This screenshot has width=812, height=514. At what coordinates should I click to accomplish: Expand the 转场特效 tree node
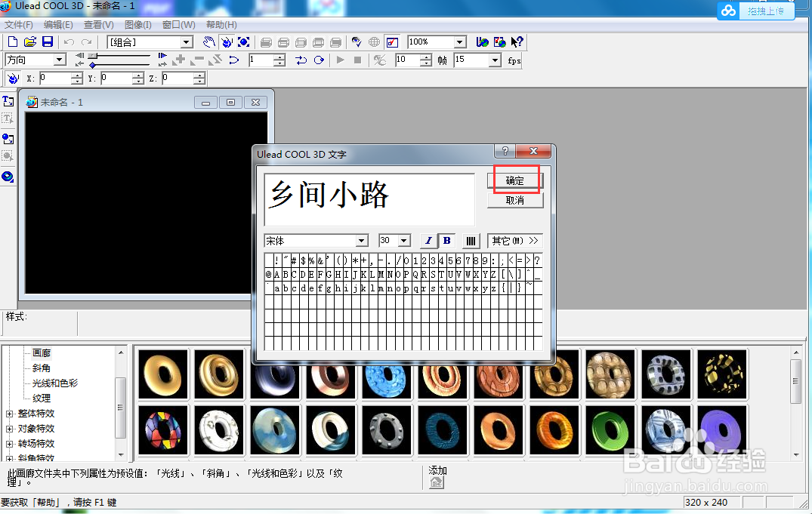point(9,444)
